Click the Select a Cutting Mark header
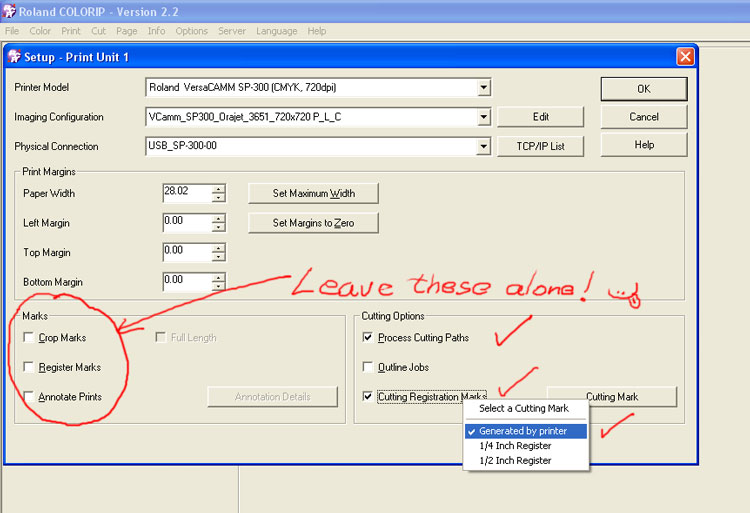The image size is (750, 513). 524,409
